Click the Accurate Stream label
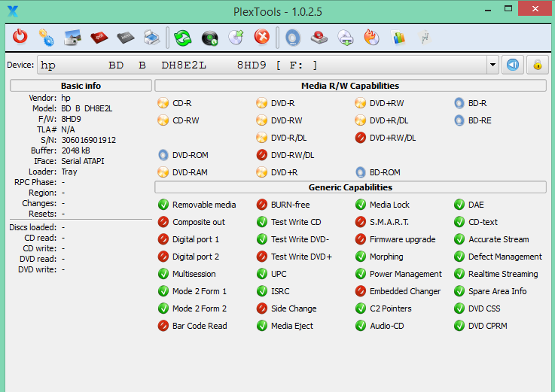555x392 pixels. (499, 239)
